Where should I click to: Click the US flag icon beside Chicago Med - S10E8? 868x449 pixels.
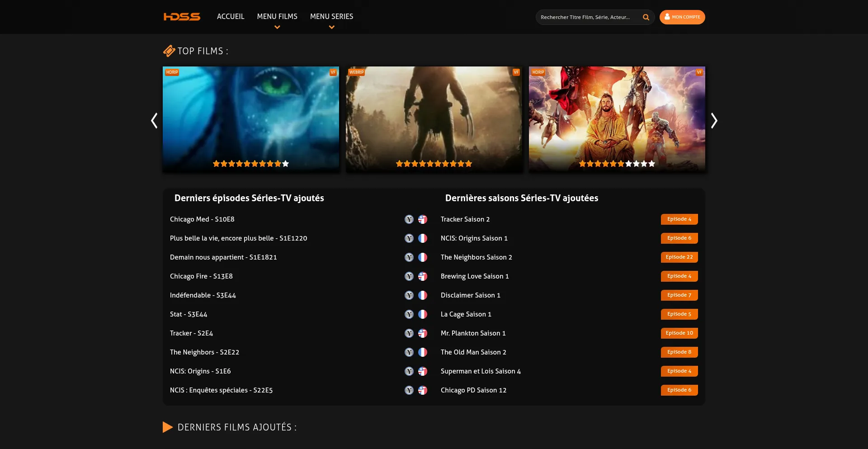pos(423,219)
